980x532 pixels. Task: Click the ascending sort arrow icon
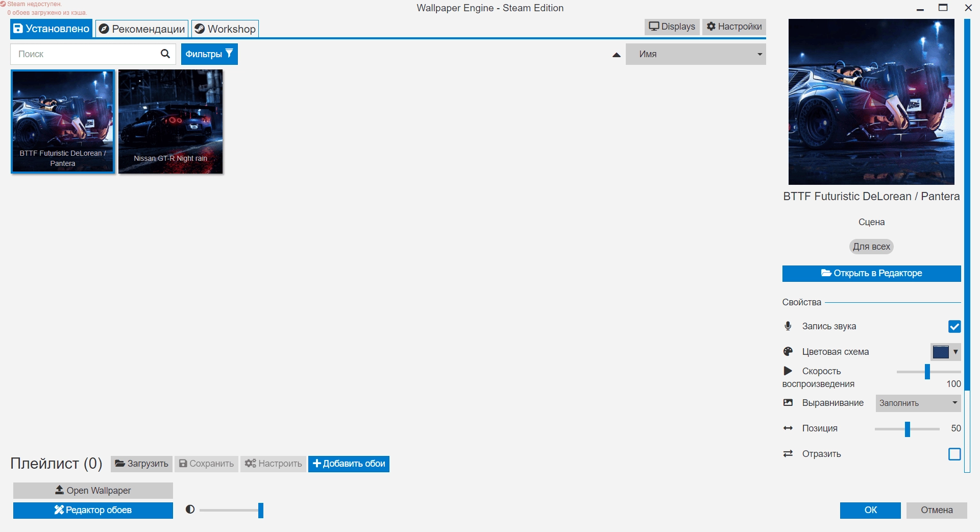(617, 55)
